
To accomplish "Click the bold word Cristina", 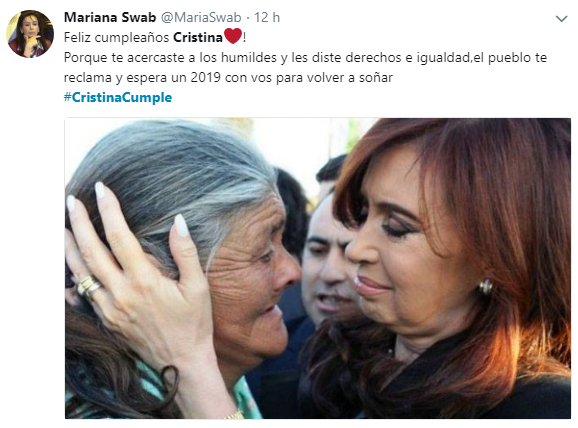I will pyautogui.click(x=198, y=37).
